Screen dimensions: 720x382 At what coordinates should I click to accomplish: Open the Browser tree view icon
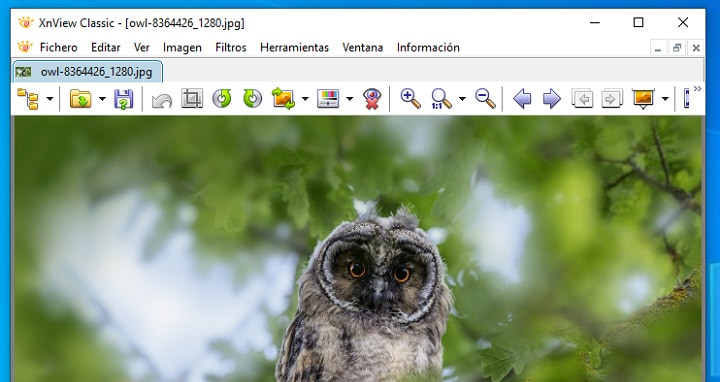pyautogui.click(x=28, y=99)
